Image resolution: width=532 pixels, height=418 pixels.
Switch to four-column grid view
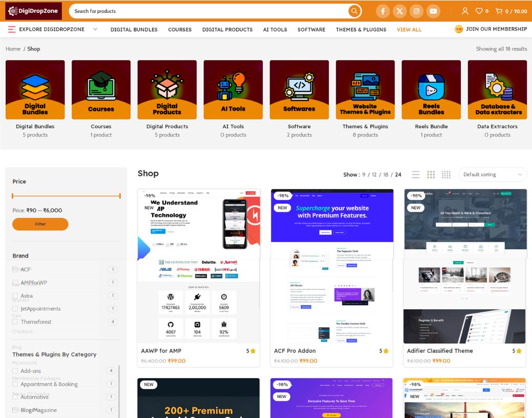pos(446,175)
